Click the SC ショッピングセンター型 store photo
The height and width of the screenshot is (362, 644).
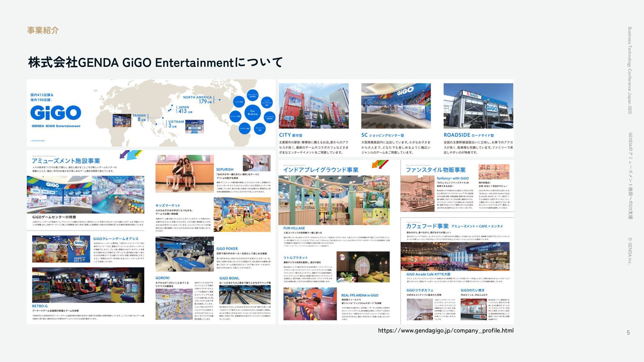396,106
